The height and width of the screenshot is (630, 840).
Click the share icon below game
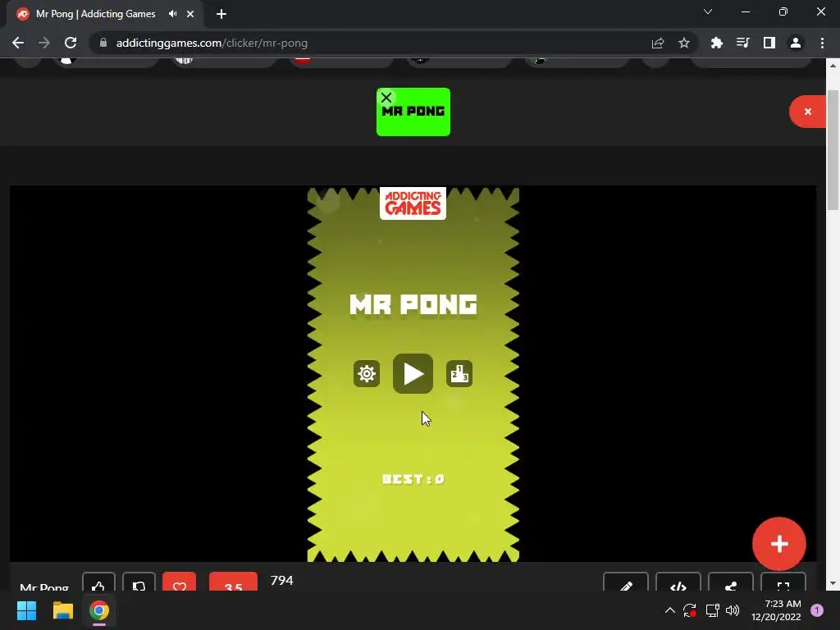point(731,583)
